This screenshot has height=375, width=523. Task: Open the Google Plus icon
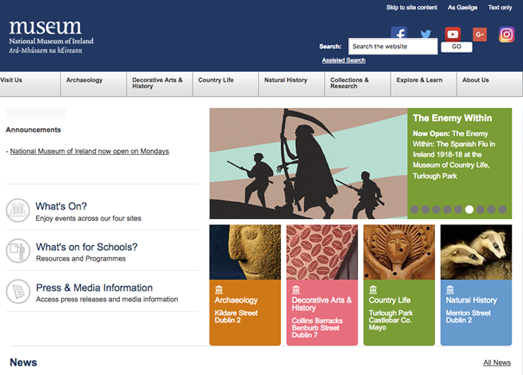click(480, 34)
